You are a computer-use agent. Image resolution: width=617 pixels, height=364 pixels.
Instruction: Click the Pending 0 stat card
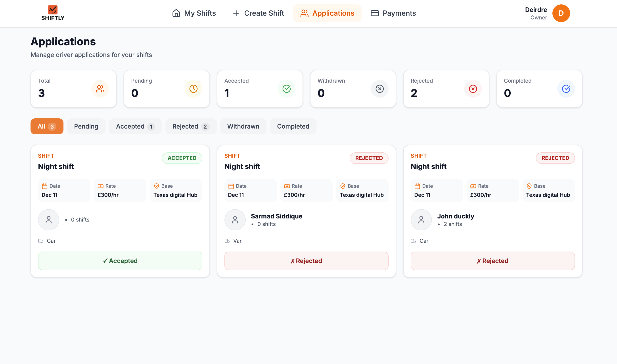pyautogui.click(x=167, y=89)
